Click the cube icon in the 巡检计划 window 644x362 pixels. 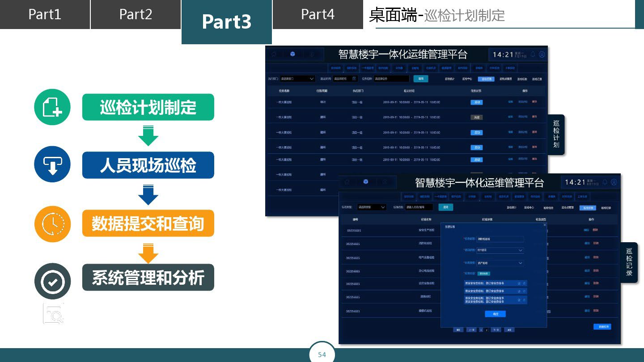(x=292, y=54)
